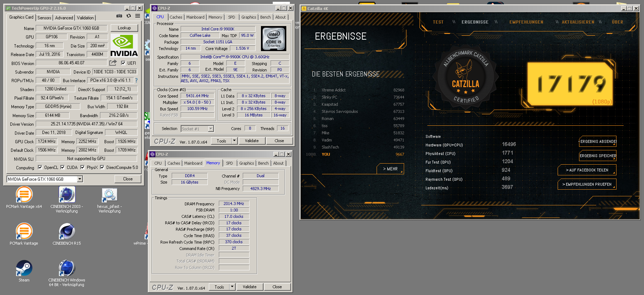Screen dimensions: 644x295
Task: Click ERGEBNIS SPEICHERN in Catzilla
Action: pyautogui.click(x=598, y=156)
